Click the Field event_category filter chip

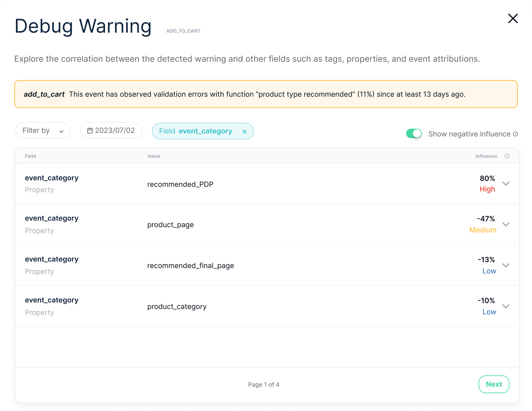(203, 131)
